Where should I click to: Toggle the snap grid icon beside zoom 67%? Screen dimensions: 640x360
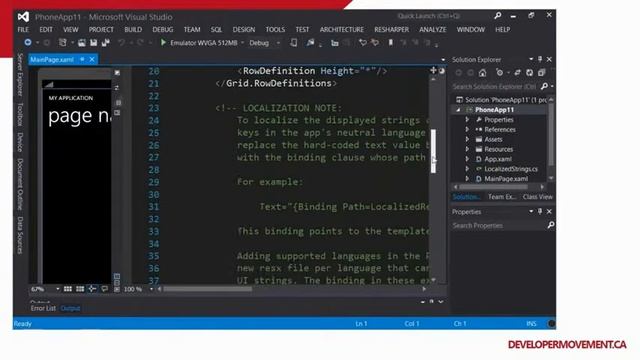(68, 289)
